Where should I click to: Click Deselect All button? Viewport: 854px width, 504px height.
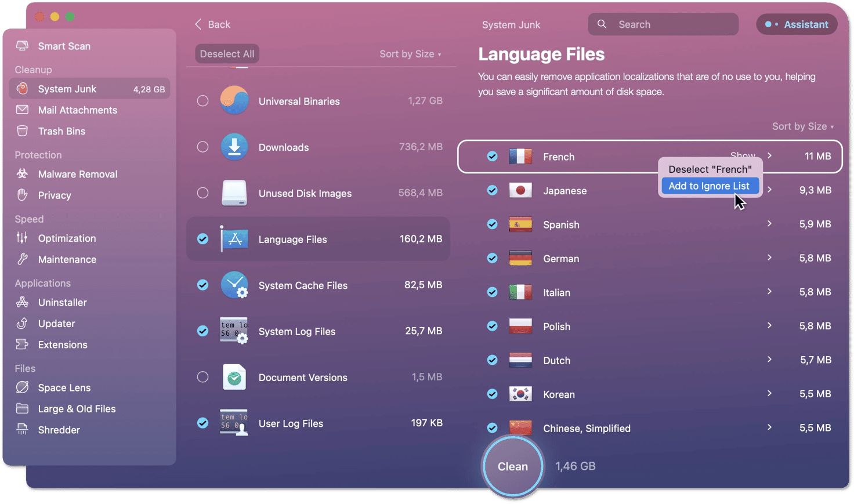(x=227, y=54)
